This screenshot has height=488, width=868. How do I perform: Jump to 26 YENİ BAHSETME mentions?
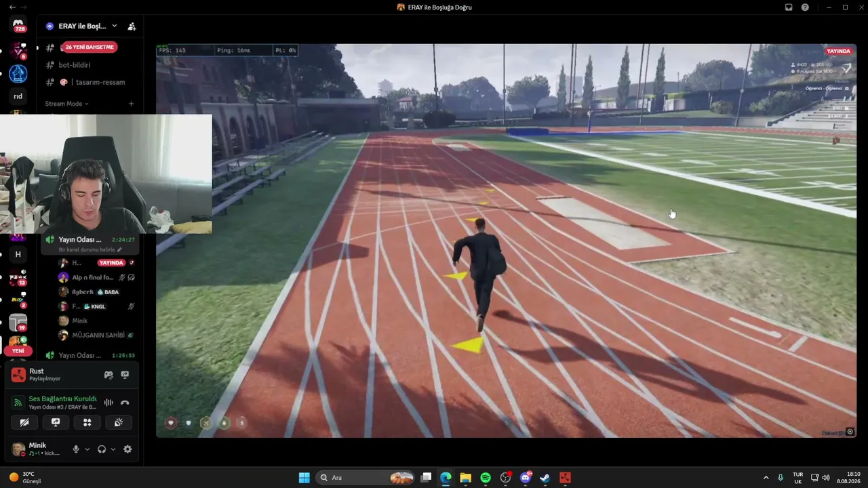[90, 47]
